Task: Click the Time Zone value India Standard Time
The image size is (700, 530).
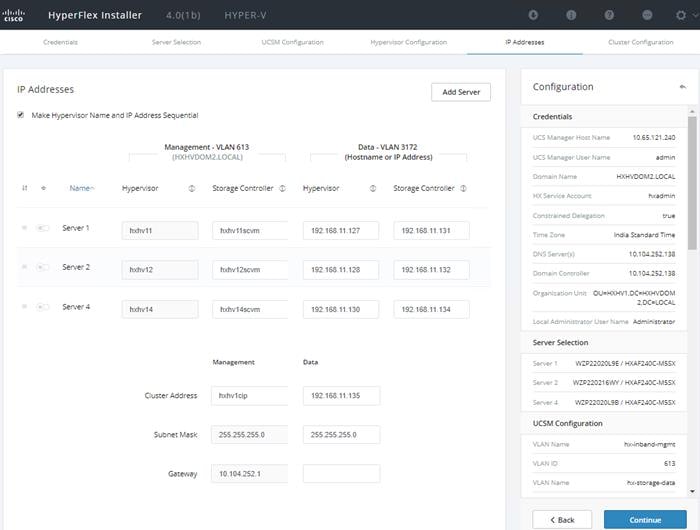Action: pyautogui.click(x=644, y=235)
